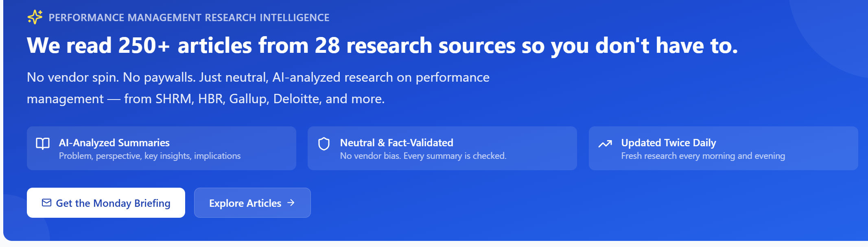Open the Explore Articles button
The image size is (868, 247).
pos(252,203)
